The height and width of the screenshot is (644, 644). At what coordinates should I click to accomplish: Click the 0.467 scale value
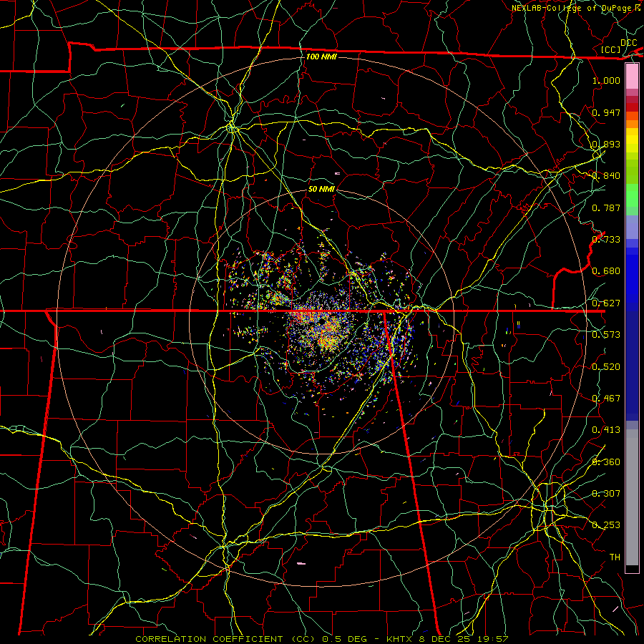pos(606,399)
